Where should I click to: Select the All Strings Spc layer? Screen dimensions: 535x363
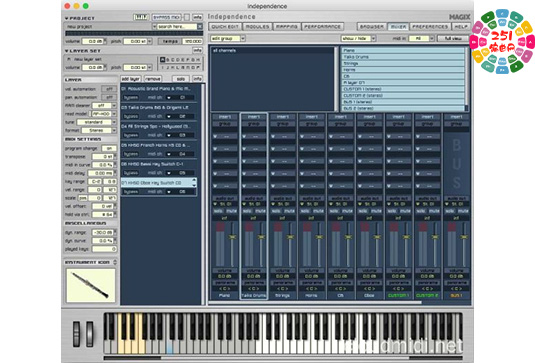point(158,126)
